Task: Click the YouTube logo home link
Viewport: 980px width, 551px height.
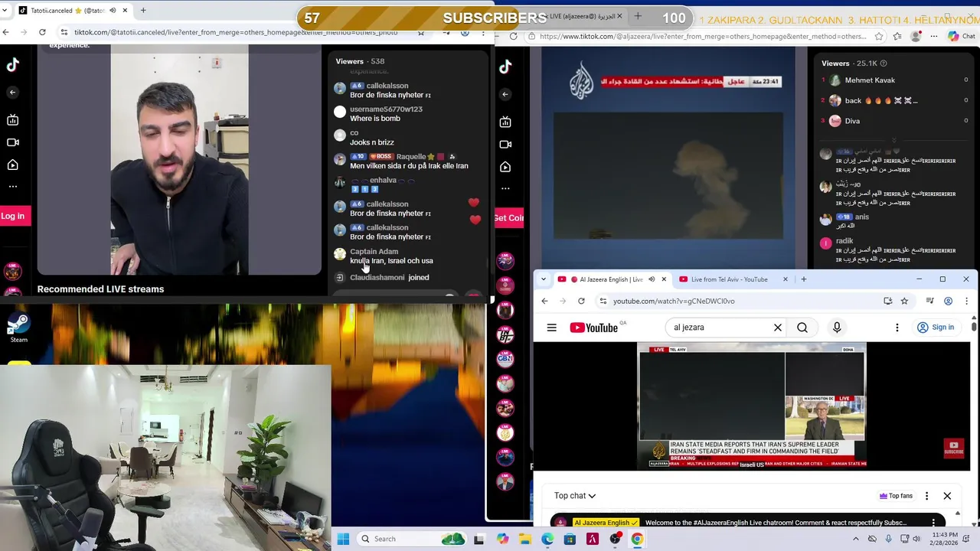Action: click(x=594, y=328)
